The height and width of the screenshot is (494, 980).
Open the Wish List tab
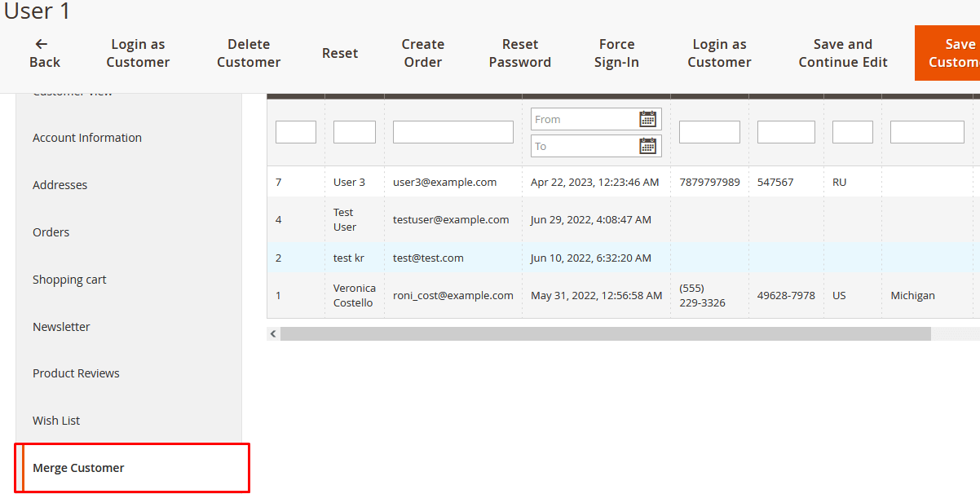click(x=56, y=421)
